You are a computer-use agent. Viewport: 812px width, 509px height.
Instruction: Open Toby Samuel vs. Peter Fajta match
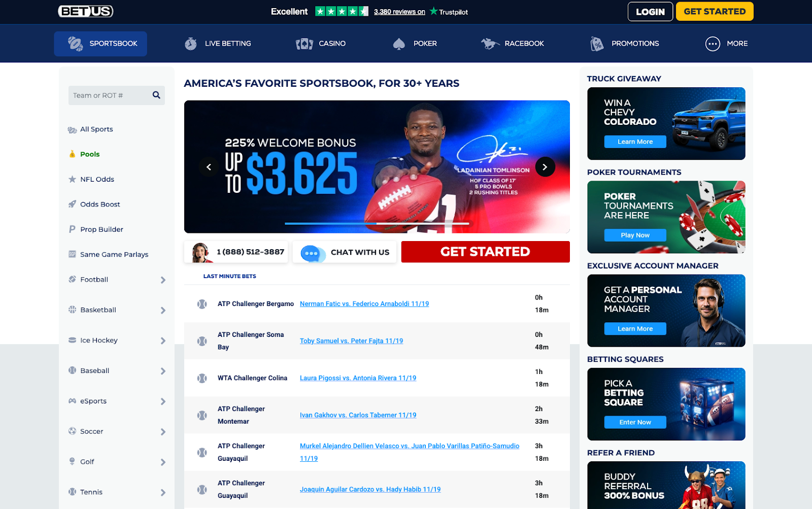click(351, 341)
